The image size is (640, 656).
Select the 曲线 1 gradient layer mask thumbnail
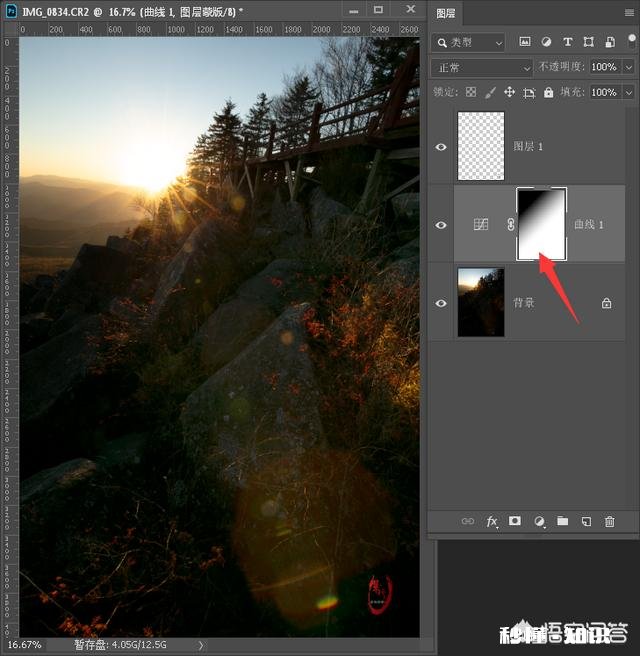(541, 225)
